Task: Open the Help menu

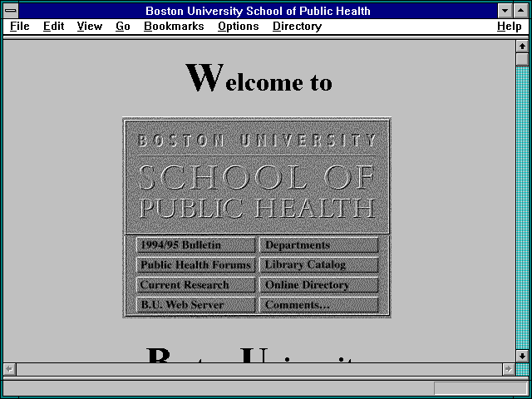Action: pyautogui.click(x=510, y=27)
